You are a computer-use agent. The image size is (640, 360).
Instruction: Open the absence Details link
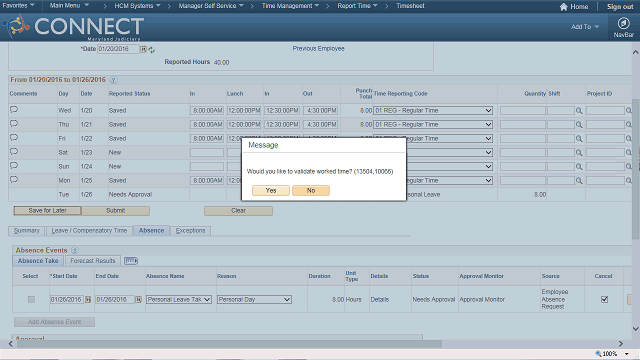point(380,300)
